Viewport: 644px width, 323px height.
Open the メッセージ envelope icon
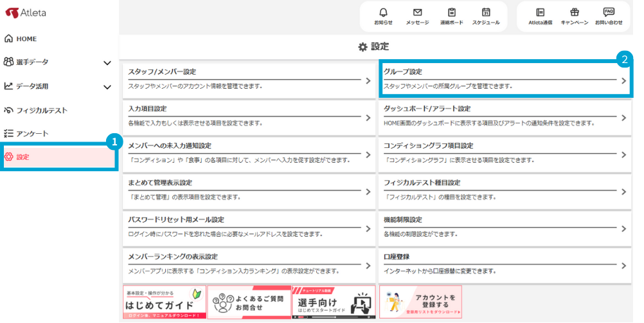(417, 16)
